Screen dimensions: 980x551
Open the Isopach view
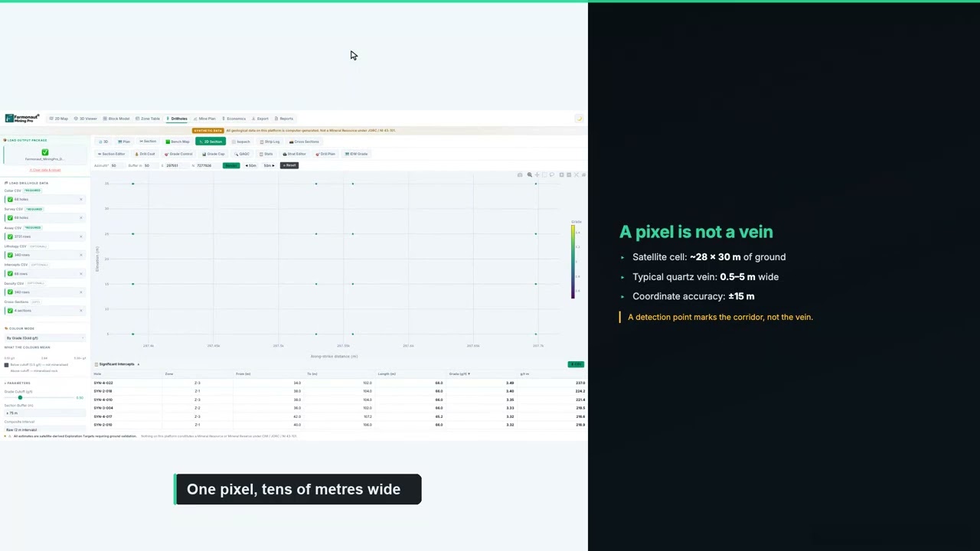(241, 142)
